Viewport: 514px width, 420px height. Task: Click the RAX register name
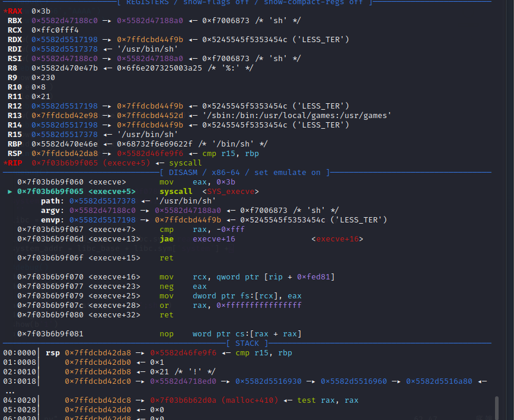(x=15, y=11)
